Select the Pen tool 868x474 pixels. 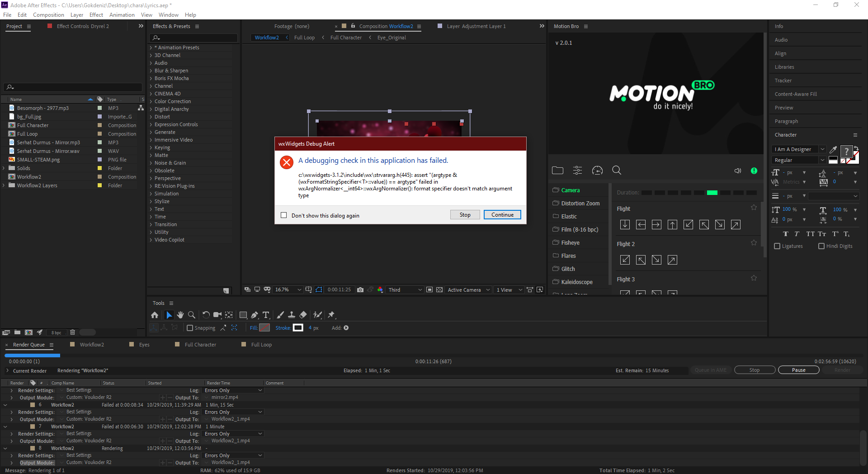(255, 315)
